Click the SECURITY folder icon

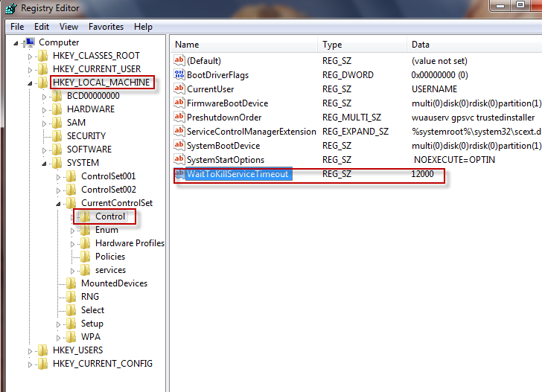coord(57,136)
